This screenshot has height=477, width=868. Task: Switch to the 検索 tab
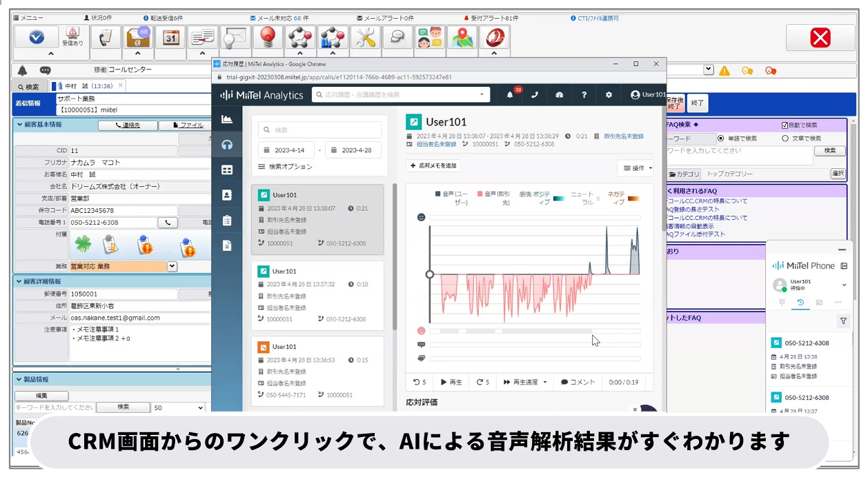pos(28,87)
